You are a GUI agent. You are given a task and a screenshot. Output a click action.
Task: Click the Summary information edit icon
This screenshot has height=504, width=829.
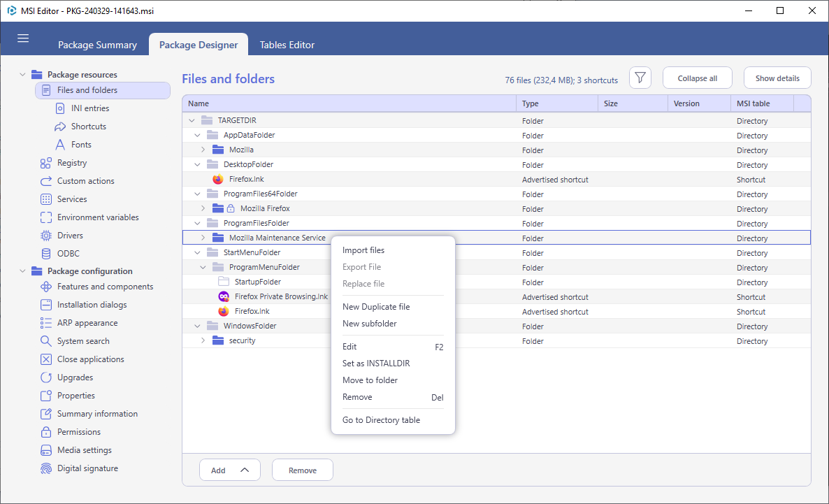click(46, 414)
